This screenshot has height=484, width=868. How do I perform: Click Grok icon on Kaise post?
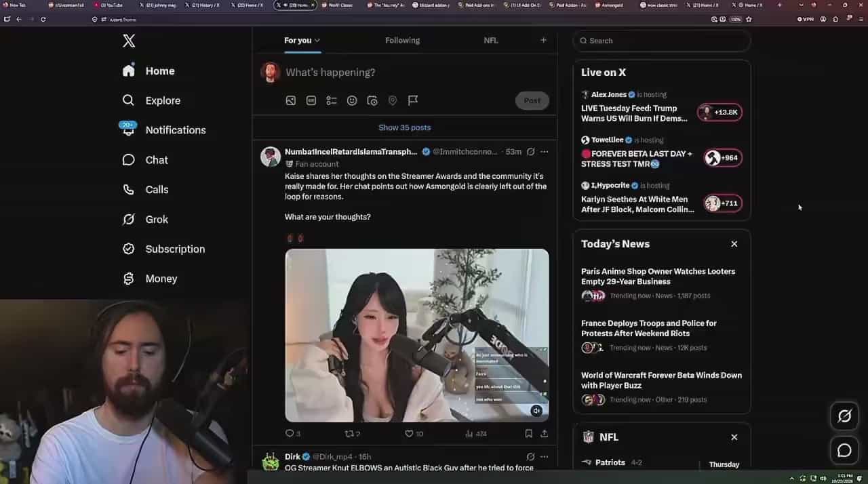tap(530, 152)
